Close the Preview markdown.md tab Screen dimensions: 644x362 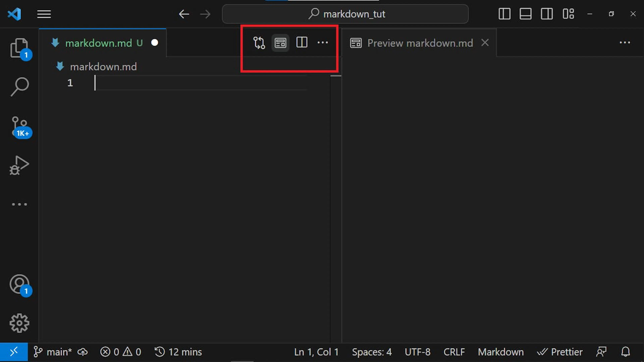(x=485, y=43)
